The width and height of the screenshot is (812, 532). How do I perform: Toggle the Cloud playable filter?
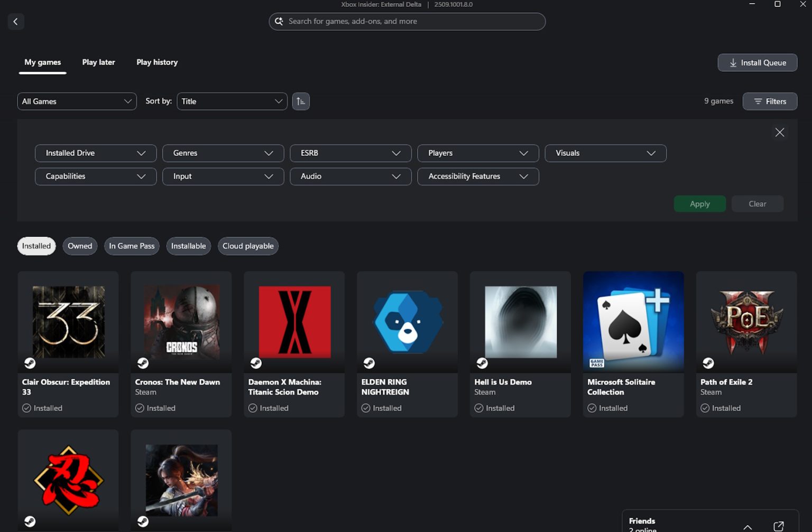248,246
